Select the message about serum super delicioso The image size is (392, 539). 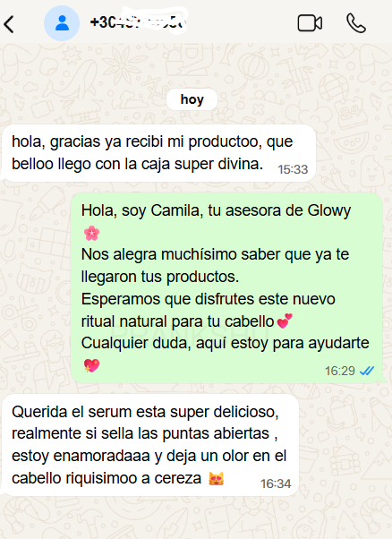pyautogui.click(x=150, y=445)
